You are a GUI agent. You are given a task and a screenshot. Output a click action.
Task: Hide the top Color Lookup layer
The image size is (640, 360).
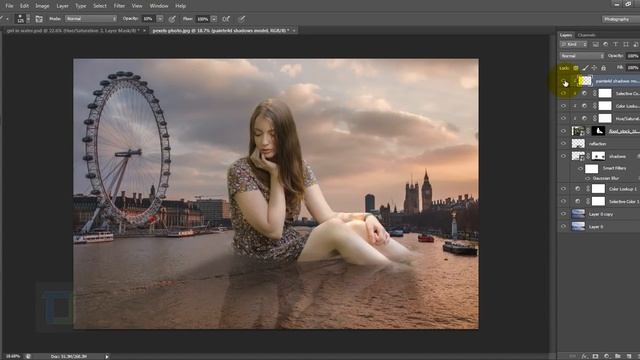pyautogui.click(x=564, y=106)
